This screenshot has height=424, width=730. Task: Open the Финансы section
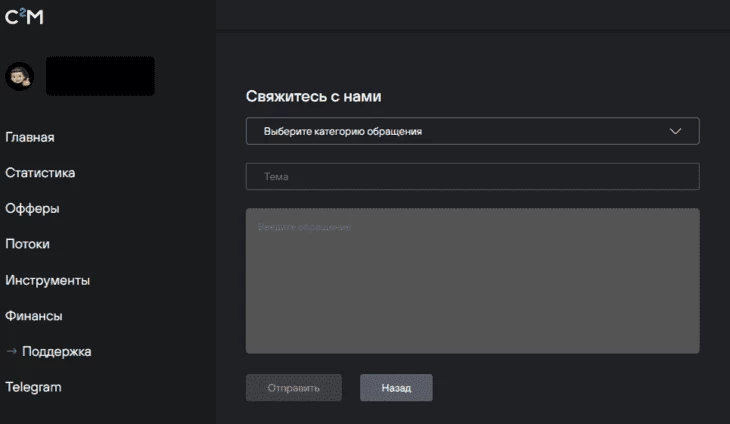(34, 316)
